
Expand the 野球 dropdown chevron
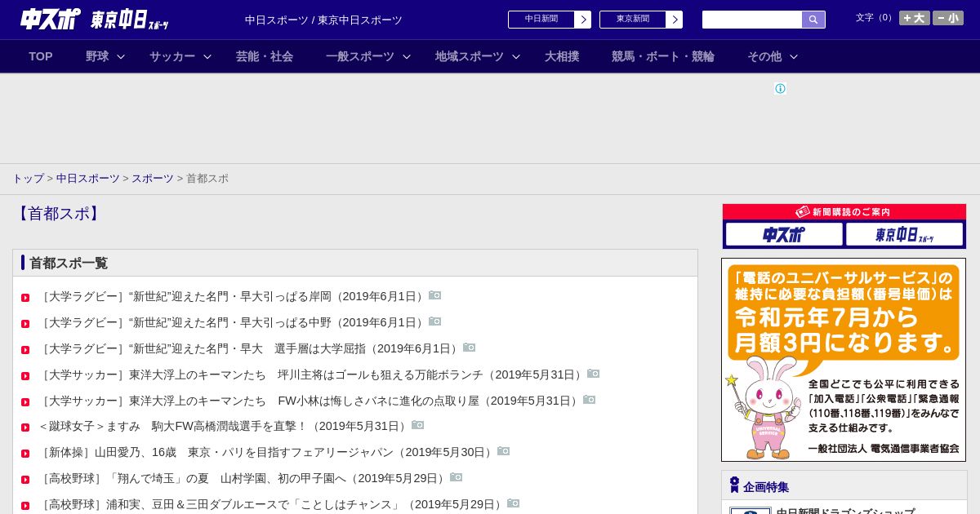(x=121, y=56)
